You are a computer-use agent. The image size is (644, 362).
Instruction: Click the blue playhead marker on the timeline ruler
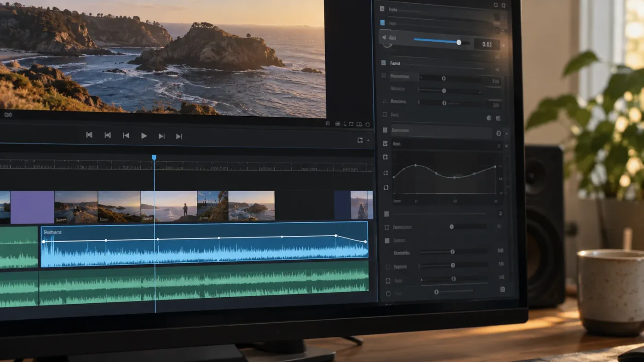[x=154, y=158]
